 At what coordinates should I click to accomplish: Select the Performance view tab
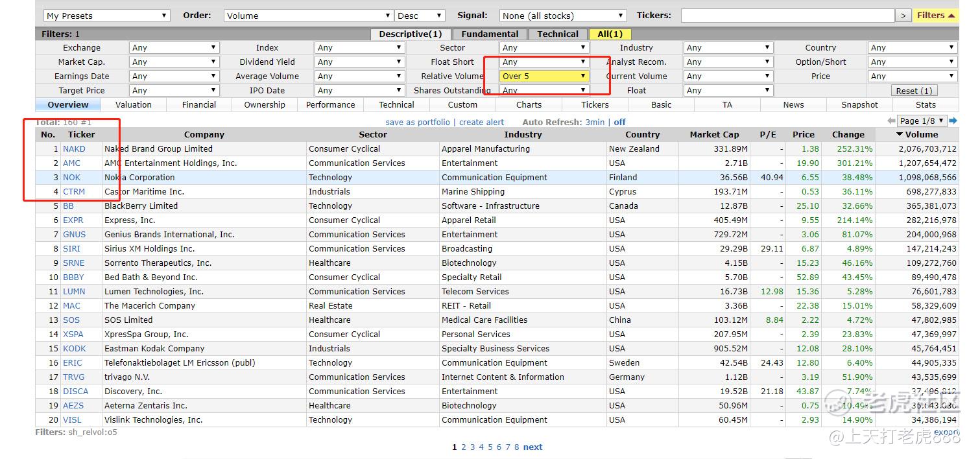click(331, 104)
